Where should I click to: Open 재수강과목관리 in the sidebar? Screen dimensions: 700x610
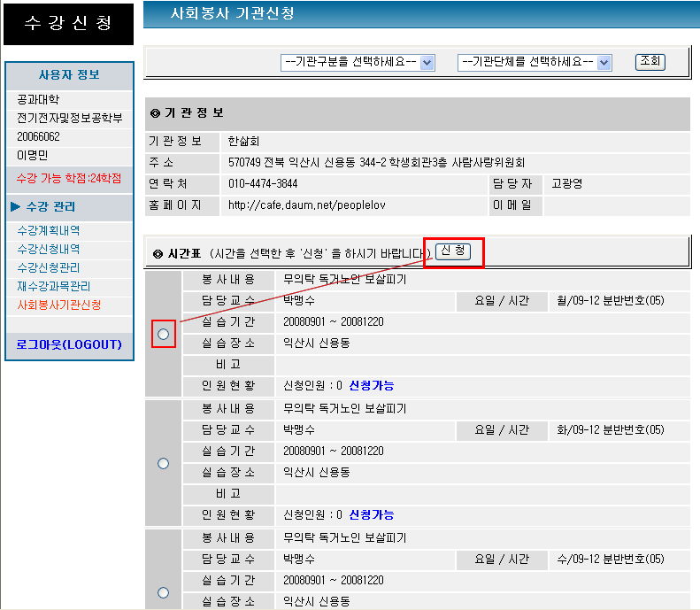[x=54, y=286]
